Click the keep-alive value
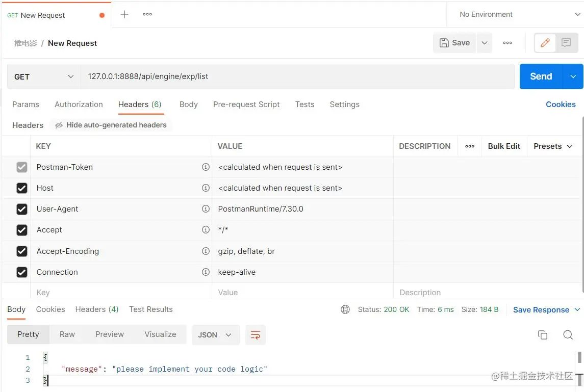 click(237, 272)
